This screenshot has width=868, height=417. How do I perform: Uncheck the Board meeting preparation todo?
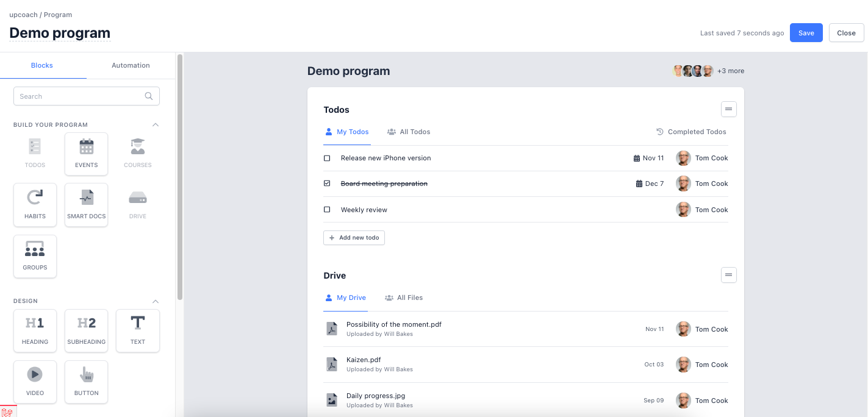point(327,183)
